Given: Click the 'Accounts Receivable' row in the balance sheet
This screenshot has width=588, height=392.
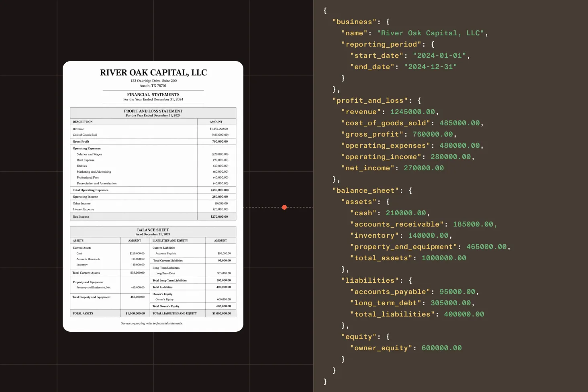Looking at the screenshot, I should (88, 259).
